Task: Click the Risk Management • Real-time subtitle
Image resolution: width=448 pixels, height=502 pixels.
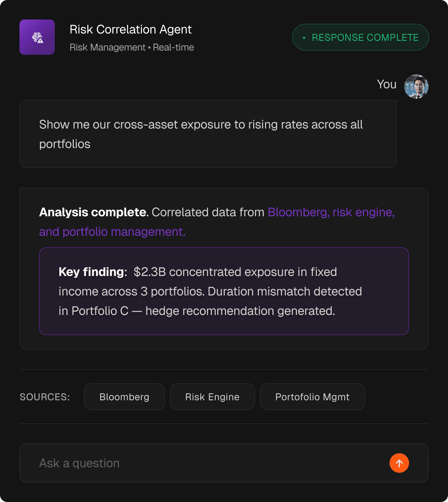Action: [132, 48]
